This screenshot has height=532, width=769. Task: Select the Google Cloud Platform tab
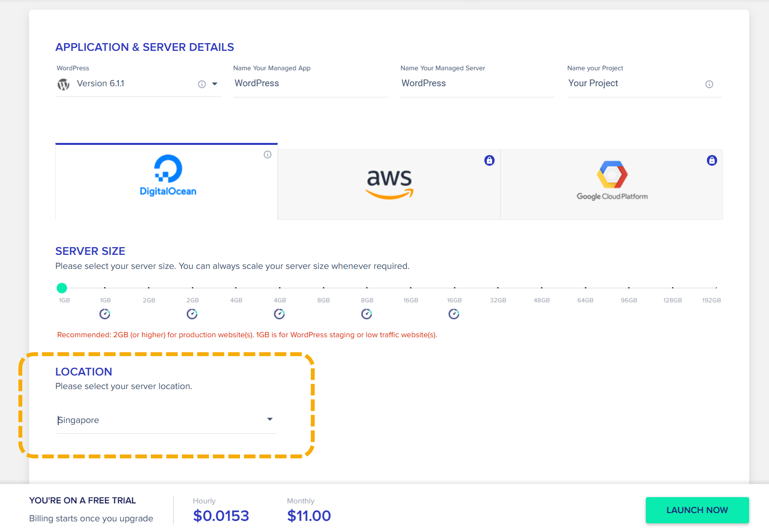611,185
